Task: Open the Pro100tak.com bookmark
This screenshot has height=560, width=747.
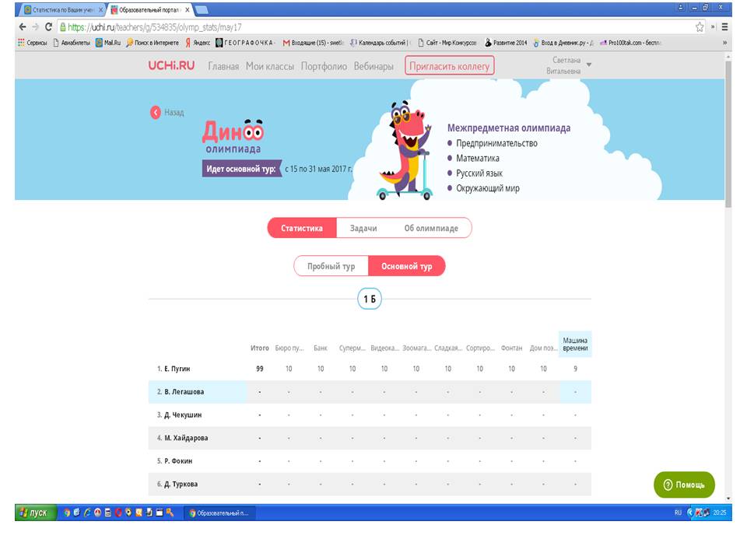Action: (631, 42)
